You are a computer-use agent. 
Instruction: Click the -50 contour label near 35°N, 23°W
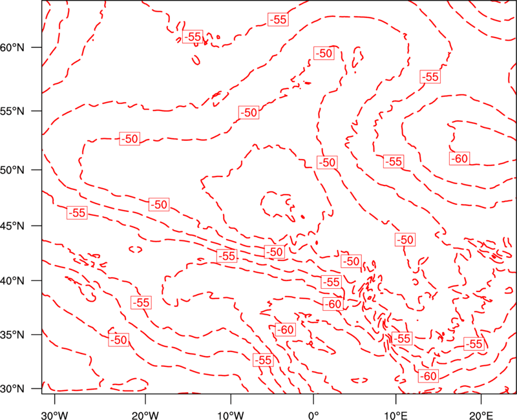point(119,340)
